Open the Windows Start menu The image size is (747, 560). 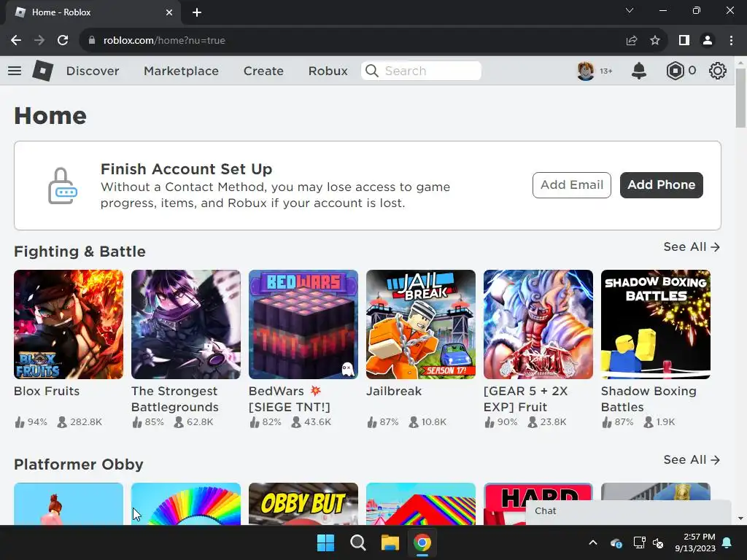(326, 542)
